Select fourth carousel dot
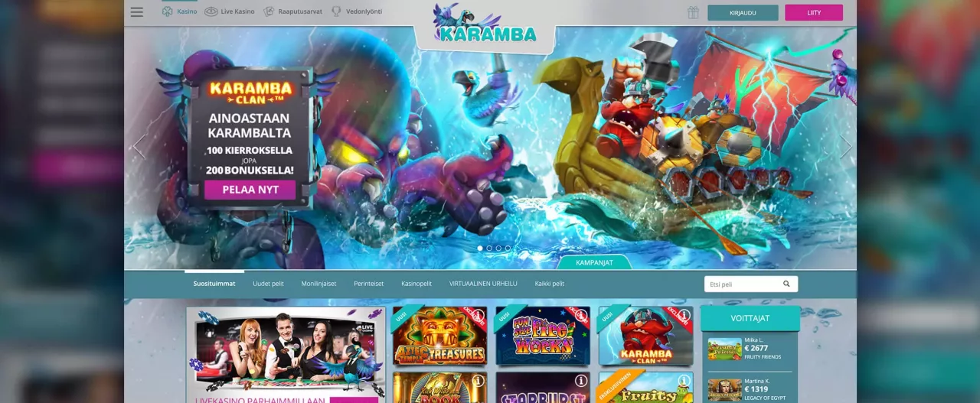 pos(508,248)
